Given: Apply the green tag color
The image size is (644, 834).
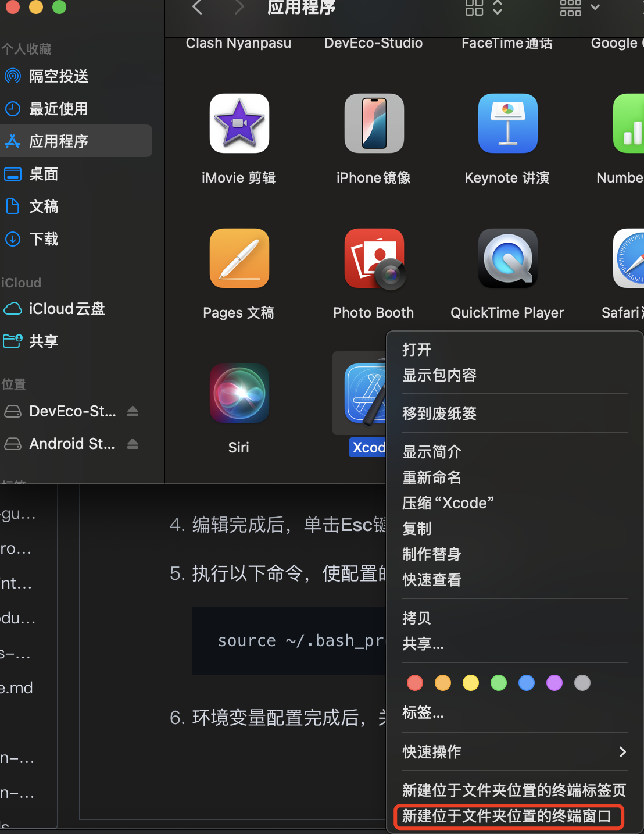Looking at the screenshot, I should tap(499, 683).
